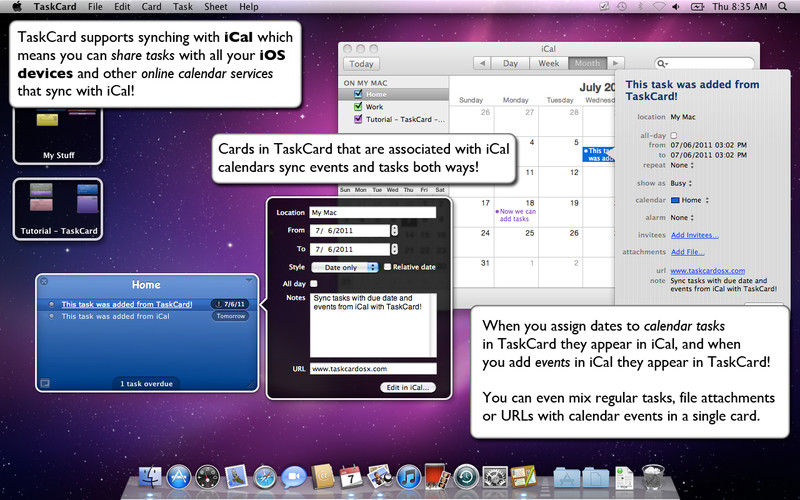Switch iCal to Day view
Image resolution: width=800 pixels, height=500 pixels.
(510, 63)
